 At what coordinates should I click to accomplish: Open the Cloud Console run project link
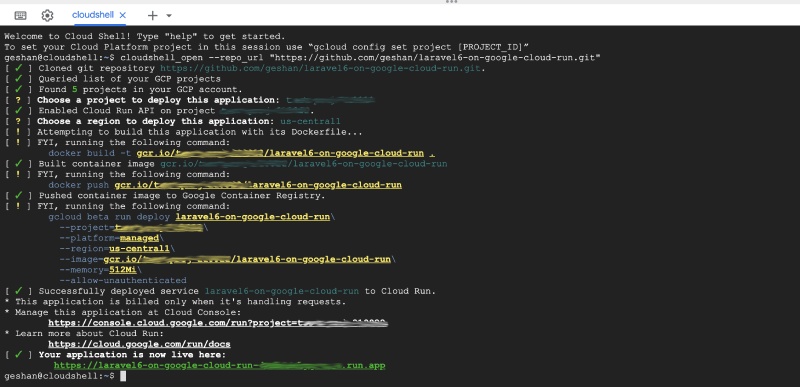[218, 323]
